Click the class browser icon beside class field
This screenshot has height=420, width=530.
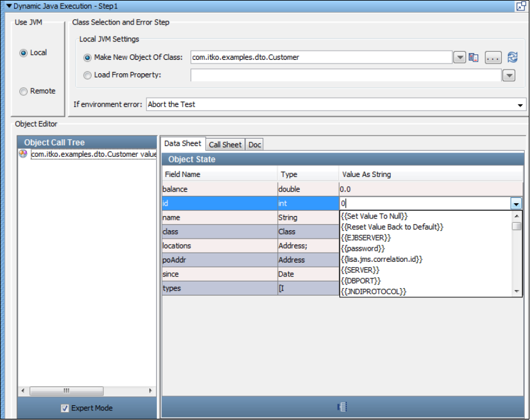pyautogui.click(x=474, y=57)
